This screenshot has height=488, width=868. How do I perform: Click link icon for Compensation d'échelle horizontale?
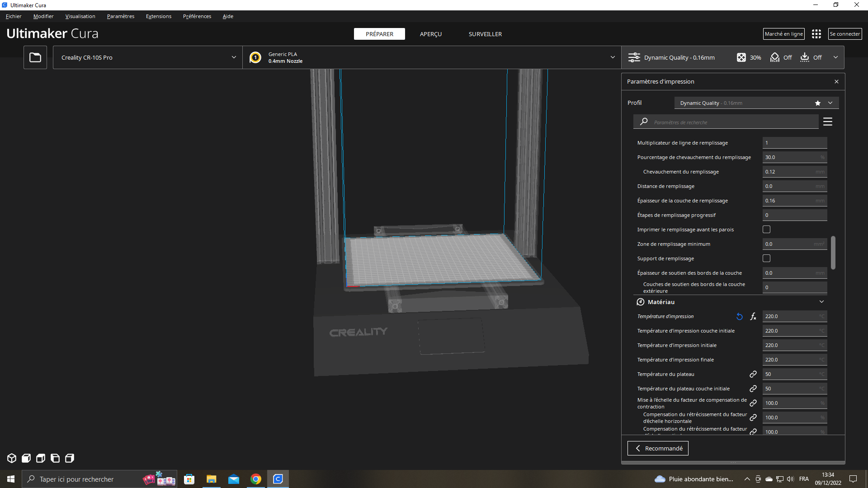753,418
